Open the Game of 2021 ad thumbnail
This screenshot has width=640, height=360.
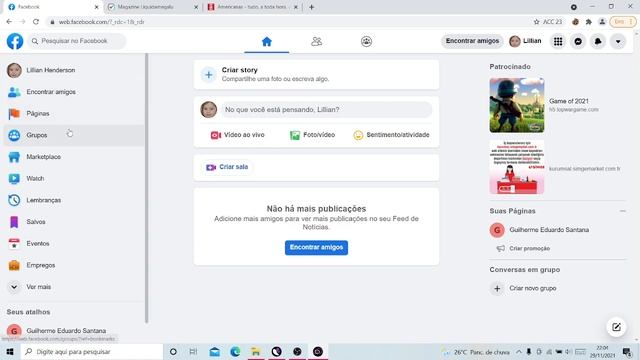tap(517, 105)
